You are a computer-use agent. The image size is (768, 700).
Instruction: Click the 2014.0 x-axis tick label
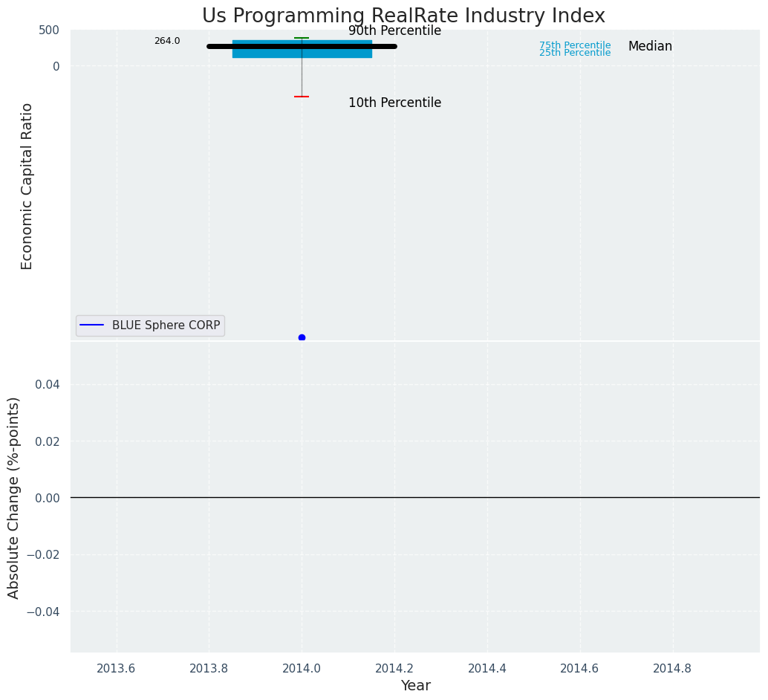[302, 669]
